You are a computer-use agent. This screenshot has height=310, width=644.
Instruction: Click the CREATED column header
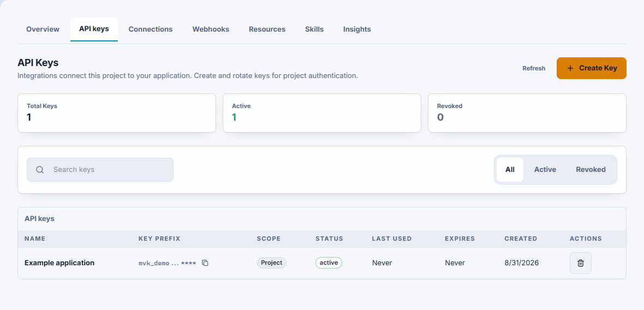coord(521,239)
